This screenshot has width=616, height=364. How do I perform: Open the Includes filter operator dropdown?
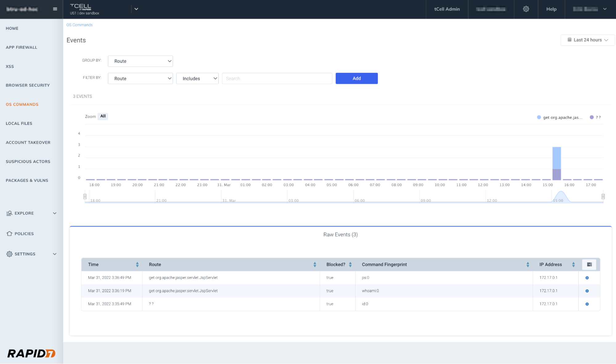pos(197,79)
